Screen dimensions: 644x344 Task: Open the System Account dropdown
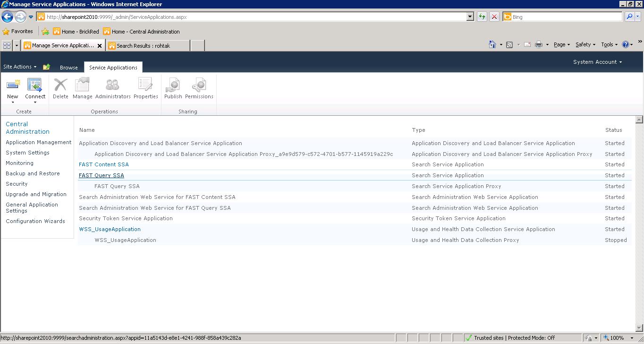(x=597, y=62)
